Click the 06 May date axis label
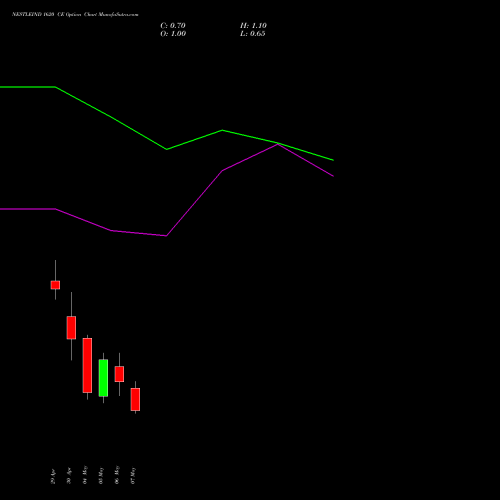 [117, 475]
